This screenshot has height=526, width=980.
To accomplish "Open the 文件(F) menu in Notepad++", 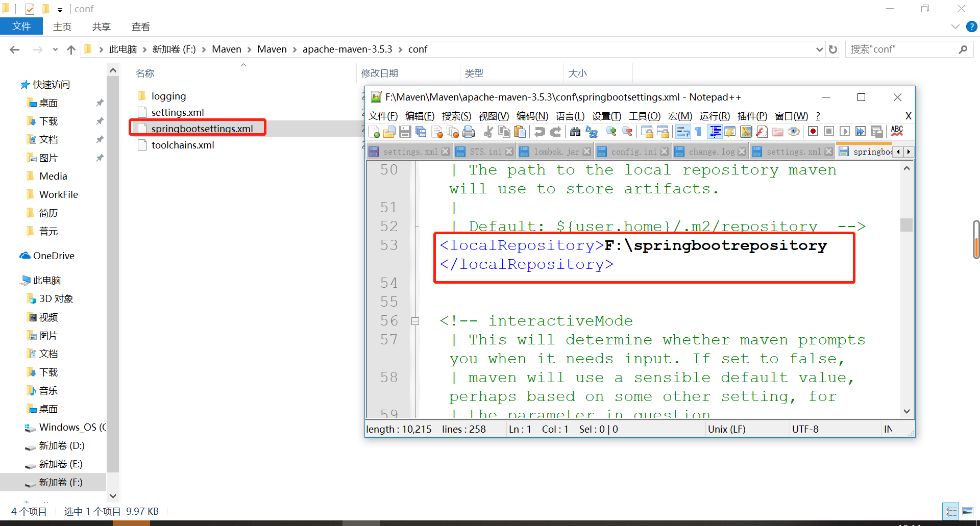I will tap(383, 116).
